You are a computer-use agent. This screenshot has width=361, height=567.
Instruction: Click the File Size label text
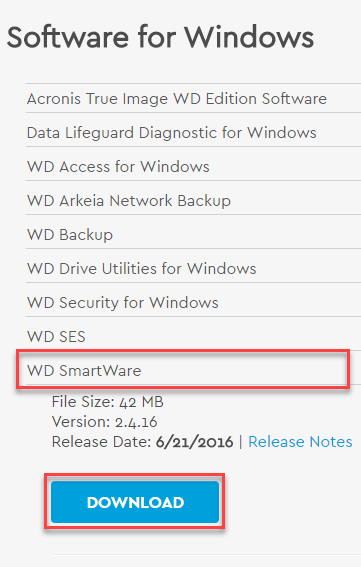[x=83, y=402]
